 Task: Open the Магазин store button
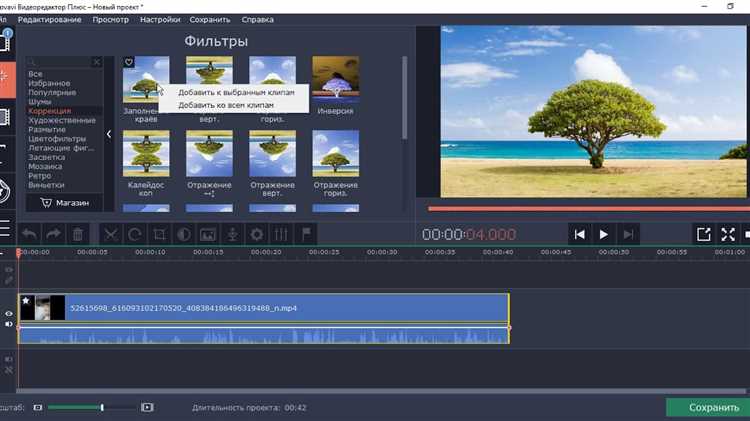(64, 203)
